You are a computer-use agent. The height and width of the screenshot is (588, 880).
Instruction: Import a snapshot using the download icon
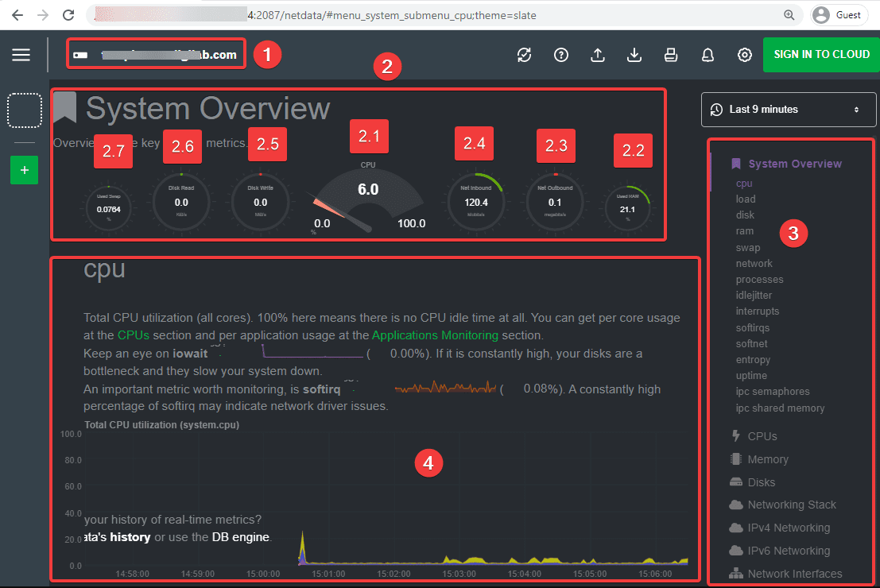click(634, 55)
